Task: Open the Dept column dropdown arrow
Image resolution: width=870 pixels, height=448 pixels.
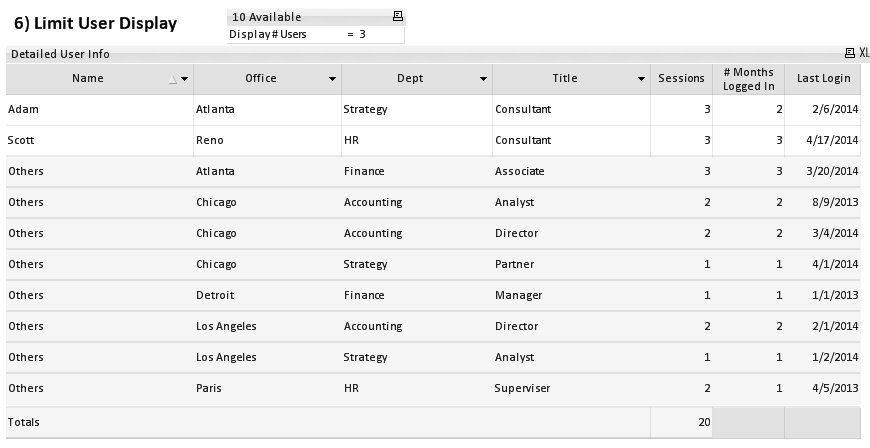Action: (x=483, y=79)
